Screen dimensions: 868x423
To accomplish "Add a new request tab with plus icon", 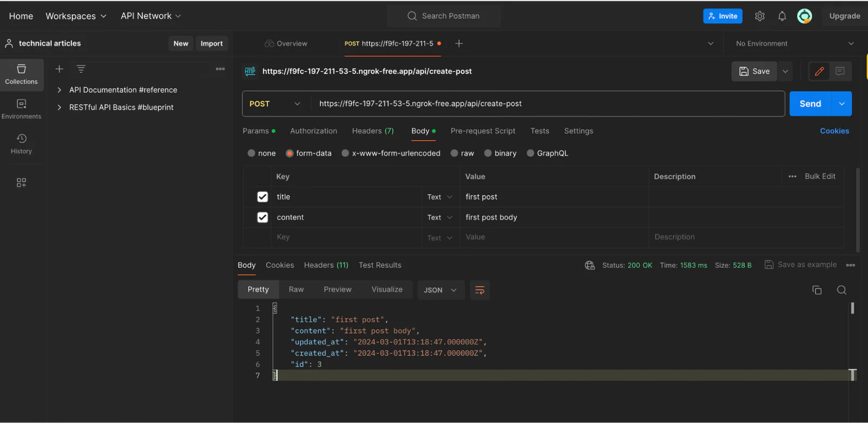I will click(x=459, y=43).
